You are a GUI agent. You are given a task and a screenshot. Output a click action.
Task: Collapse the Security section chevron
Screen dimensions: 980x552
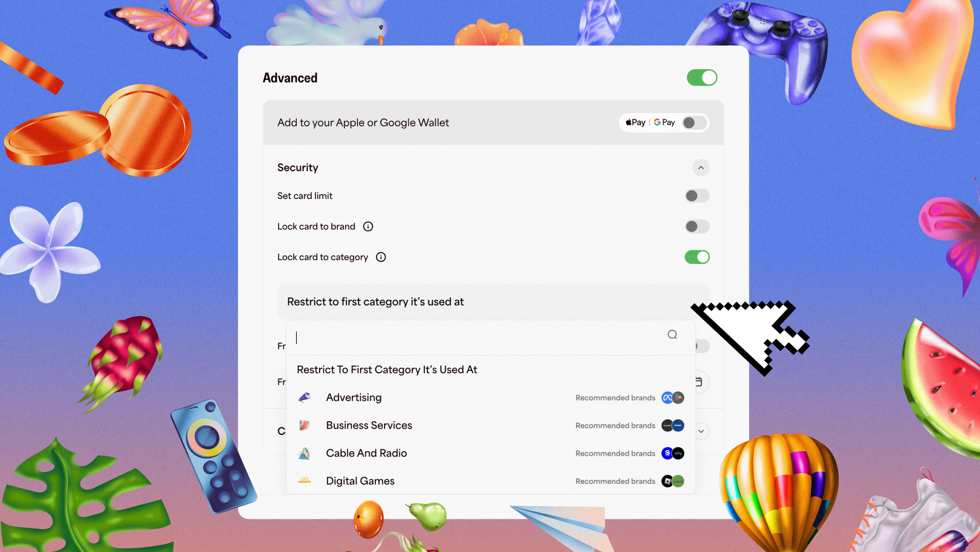(x=700, y=168)
